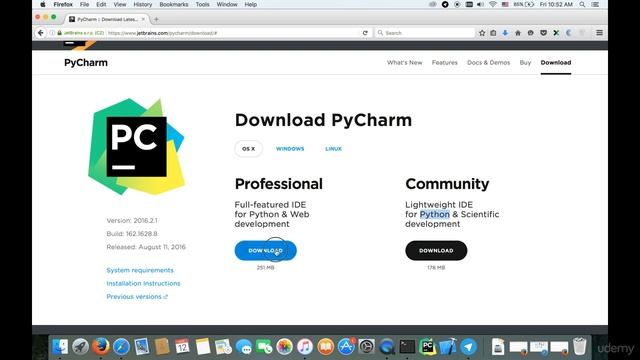Open the Notification Center icon
This screenshot has height=360, width=640.
pyautogui.click(x=596, y=4)
